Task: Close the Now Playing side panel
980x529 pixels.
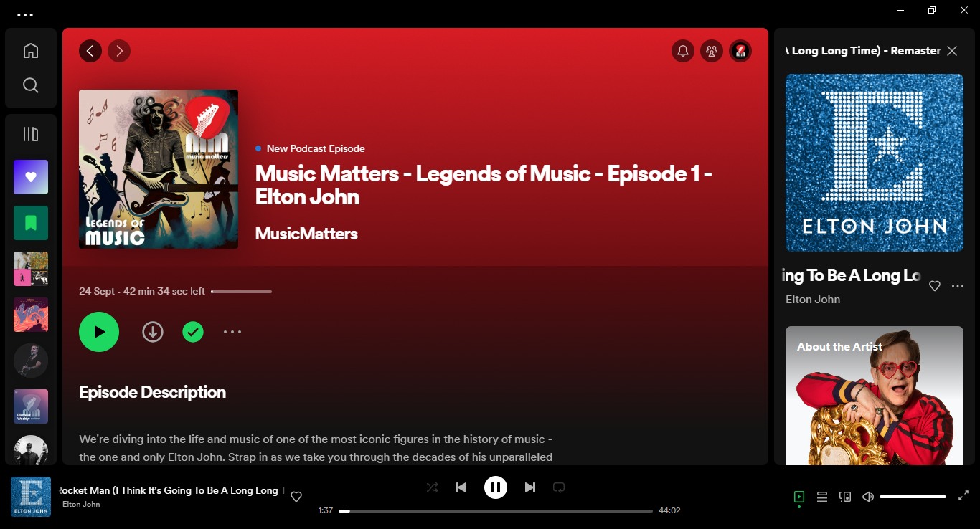Action: tap(952, 51)
